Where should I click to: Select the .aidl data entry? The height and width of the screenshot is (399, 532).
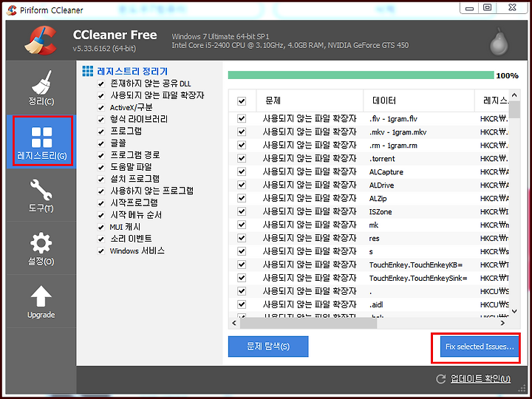pyautogui.click(x=376, y=304)
